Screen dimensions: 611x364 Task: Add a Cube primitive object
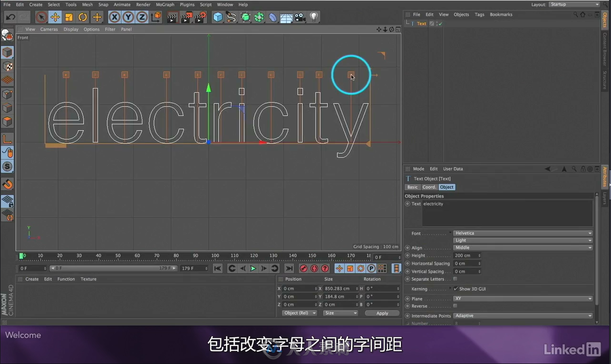click(218, 17)
